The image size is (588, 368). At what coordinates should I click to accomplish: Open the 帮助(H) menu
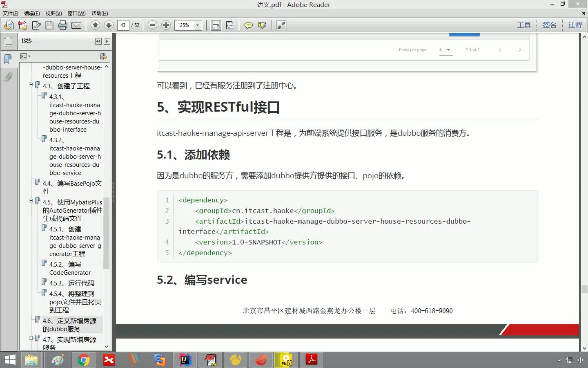pyautogui.click(x=100, y=13)
